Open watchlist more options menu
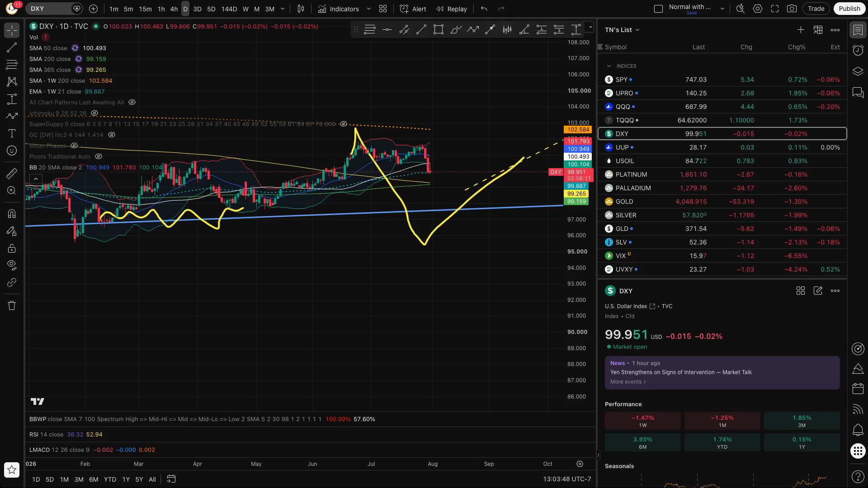The width and height of the screenshot is (868, 488). (x=835, y=30)
